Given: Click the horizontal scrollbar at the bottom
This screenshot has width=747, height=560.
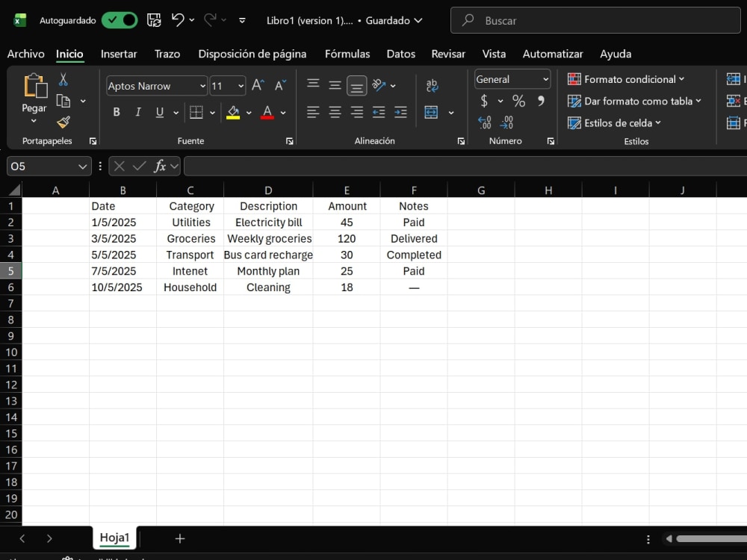Looking at the screenshot, I should 711,538.
